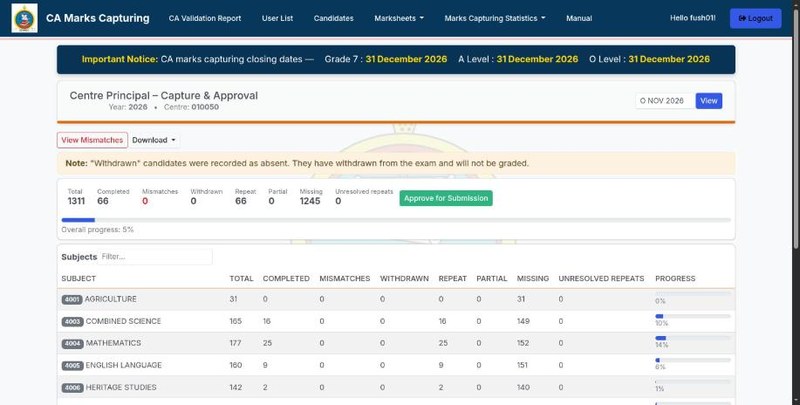This screenshot has width=800, height=405.
Task: Click Heritage Studies total value 142
Action: tap(236, 387)
